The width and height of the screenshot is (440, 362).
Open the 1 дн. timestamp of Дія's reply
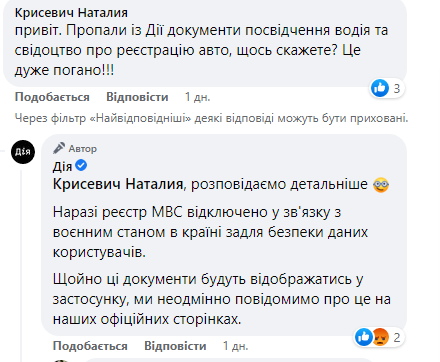coord(236,346)
